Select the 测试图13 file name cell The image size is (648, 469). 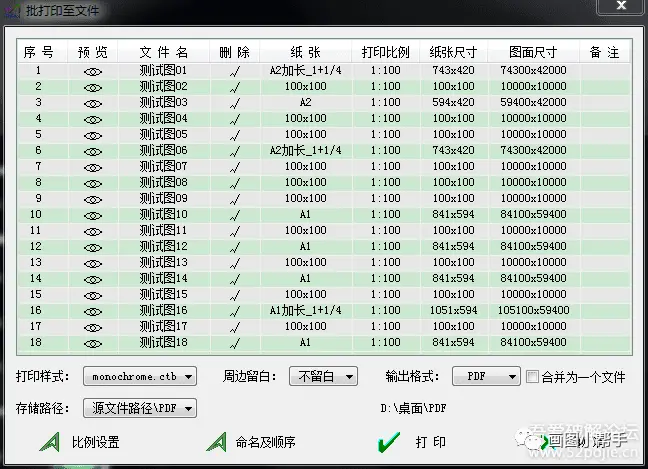point(164,262)
